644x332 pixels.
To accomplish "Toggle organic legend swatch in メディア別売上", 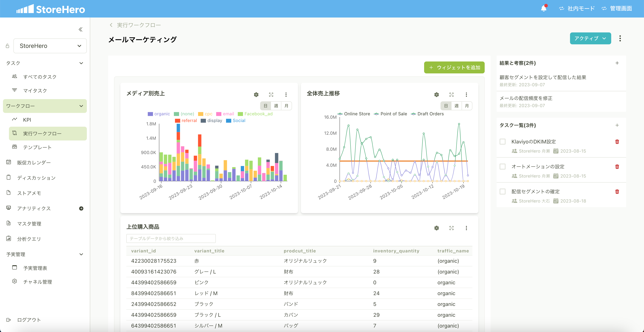I will (x=150, y=114).
